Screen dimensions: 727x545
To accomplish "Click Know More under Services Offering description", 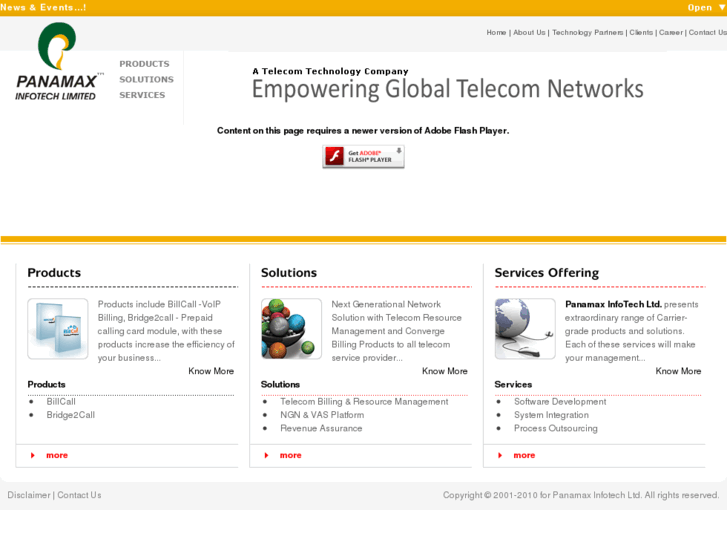I will tap(678, 371).
